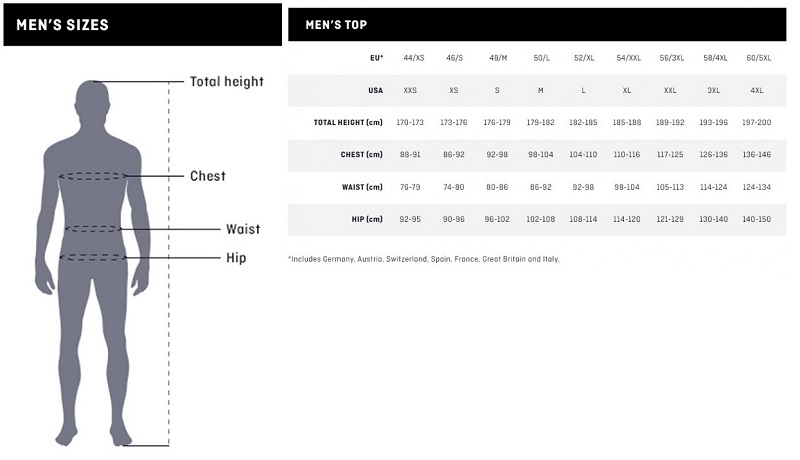This screenshot has width=800, height=460.
Task: Click the chest dashed ellipse on figure
Action: 93,176
